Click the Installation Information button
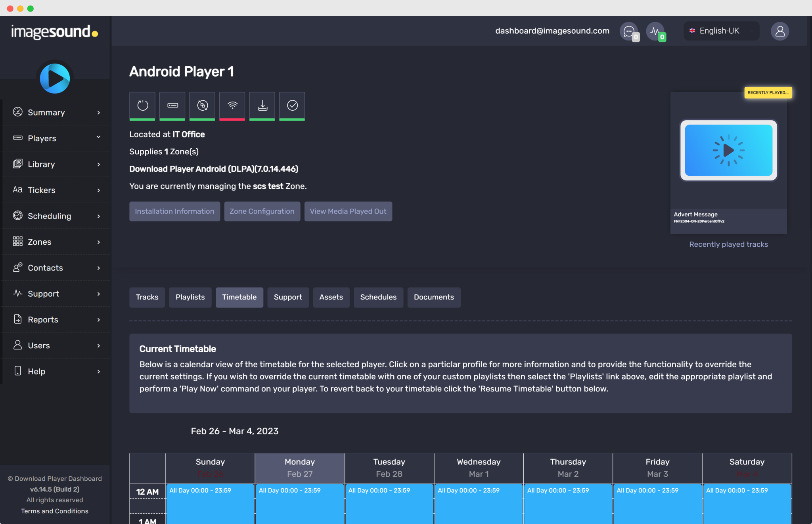 coord(174,211)
